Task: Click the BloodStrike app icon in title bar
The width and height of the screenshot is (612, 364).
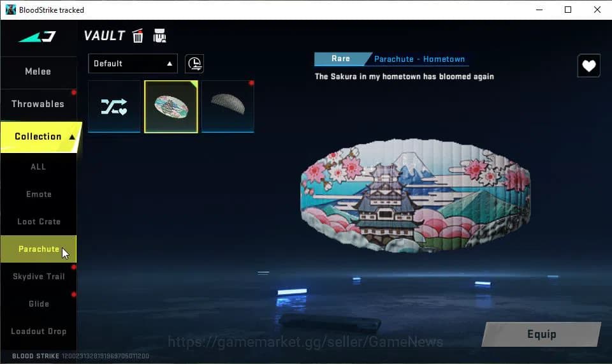Action: tap(11, 10)
